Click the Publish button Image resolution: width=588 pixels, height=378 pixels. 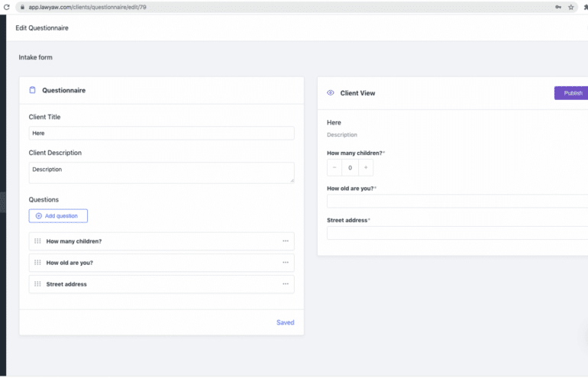point(571,93)
